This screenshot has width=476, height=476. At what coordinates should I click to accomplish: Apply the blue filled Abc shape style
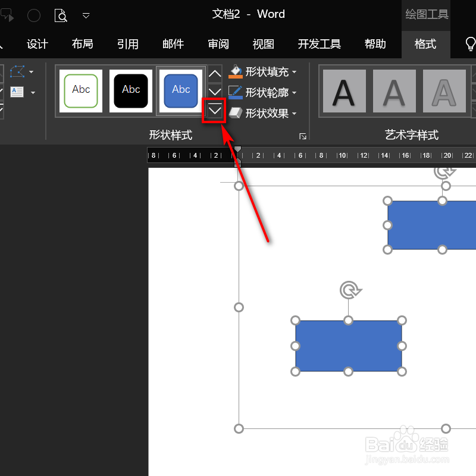coord(181,91)
